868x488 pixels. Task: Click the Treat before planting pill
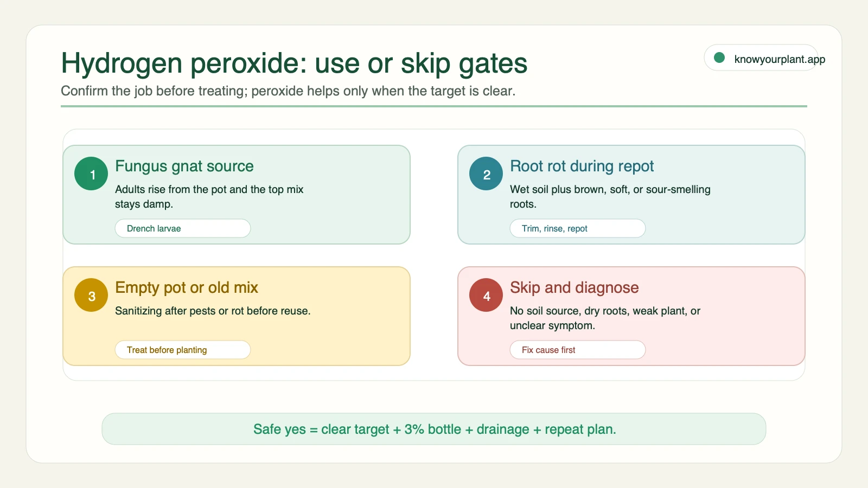183,350
